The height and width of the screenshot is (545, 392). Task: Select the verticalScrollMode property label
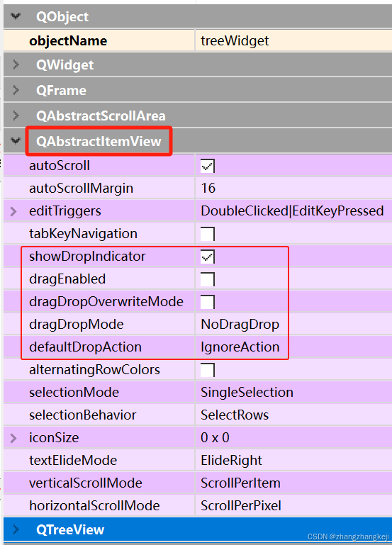86,483
